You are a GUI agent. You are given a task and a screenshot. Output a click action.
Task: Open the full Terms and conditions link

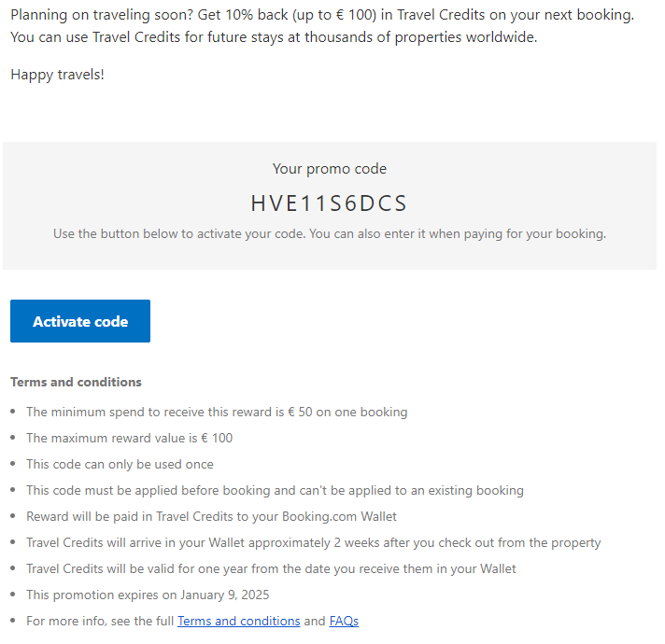(x=238, y=621)
